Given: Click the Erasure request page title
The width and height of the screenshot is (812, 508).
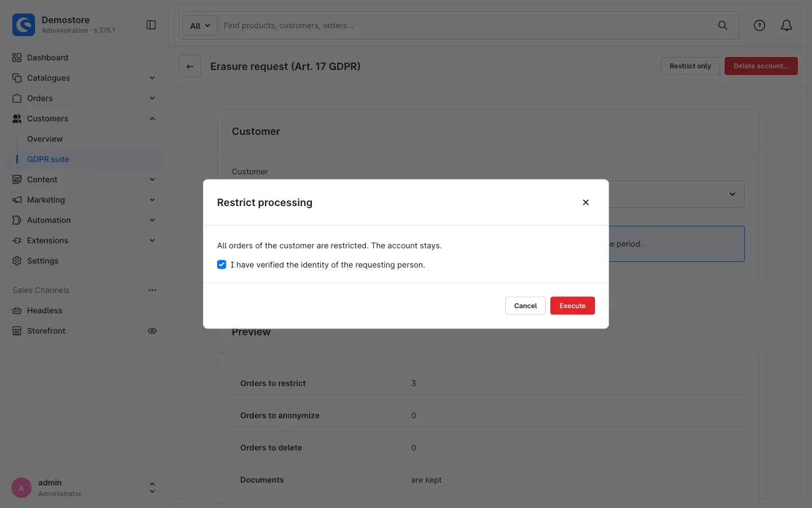Looking at the screenshot, I should 285,66.
